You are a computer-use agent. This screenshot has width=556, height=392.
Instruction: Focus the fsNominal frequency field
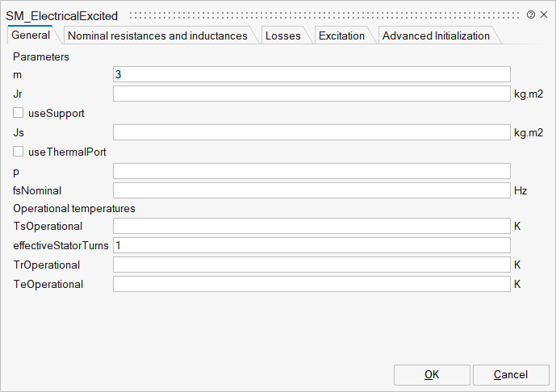point(311,190)
